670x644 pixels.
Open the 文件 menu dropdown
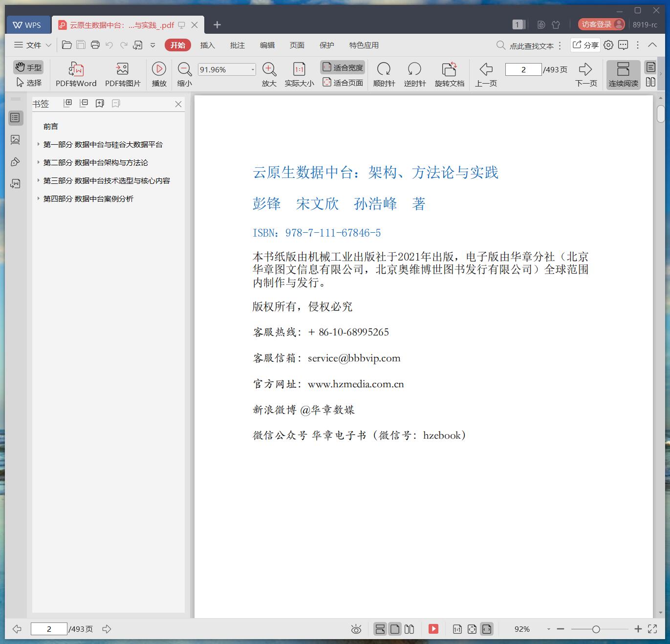point(32,45)
